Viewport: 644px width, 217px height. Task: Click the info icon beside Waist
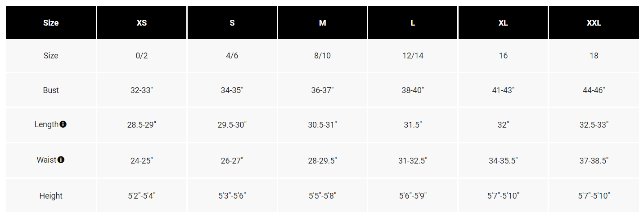click(x=61, y=159)
